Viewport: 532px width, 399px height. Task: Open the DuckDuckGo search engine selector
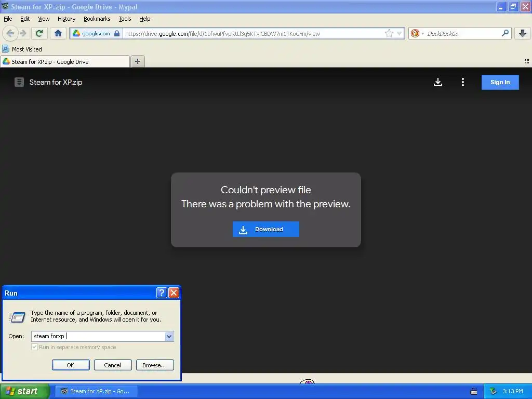tap(417, 33)
